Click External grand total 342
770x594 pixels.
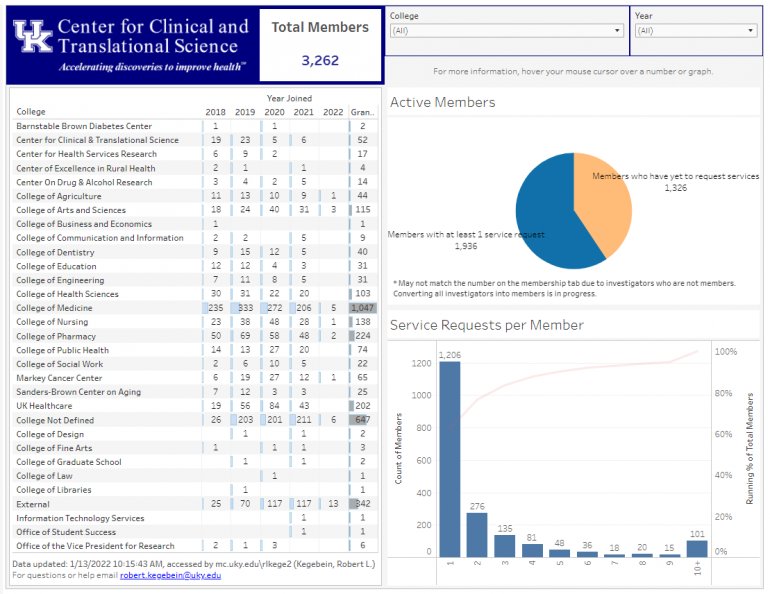363,504
